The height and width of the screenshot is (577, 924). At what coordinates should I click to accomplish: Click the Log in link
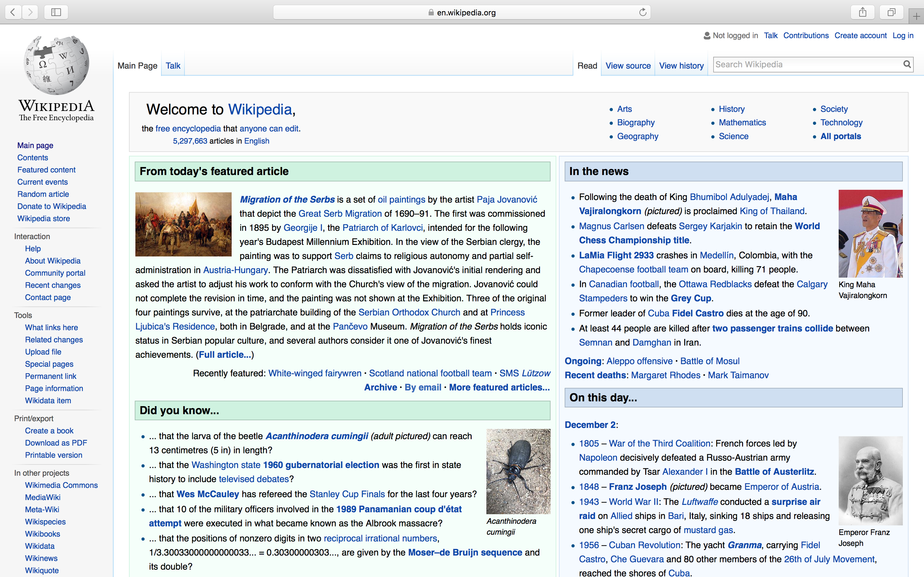click(x=903, y=36)
